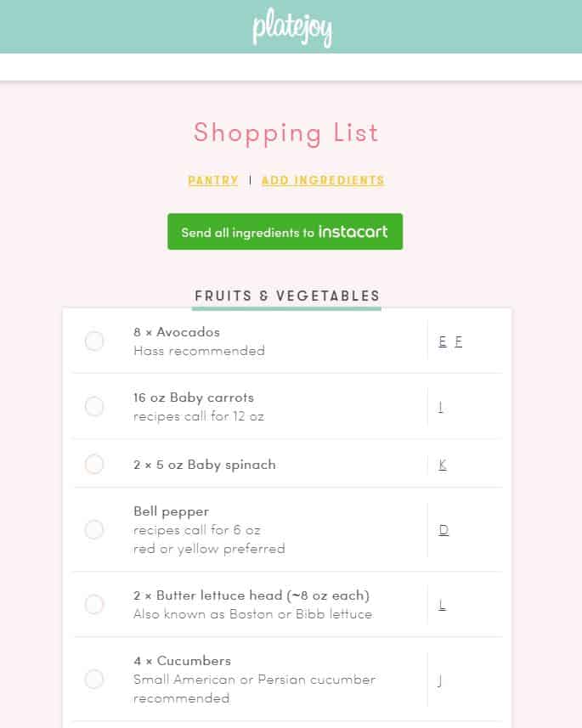
Task: Open recipe link K for Baby spinach
Action: [x=443, y=465]
